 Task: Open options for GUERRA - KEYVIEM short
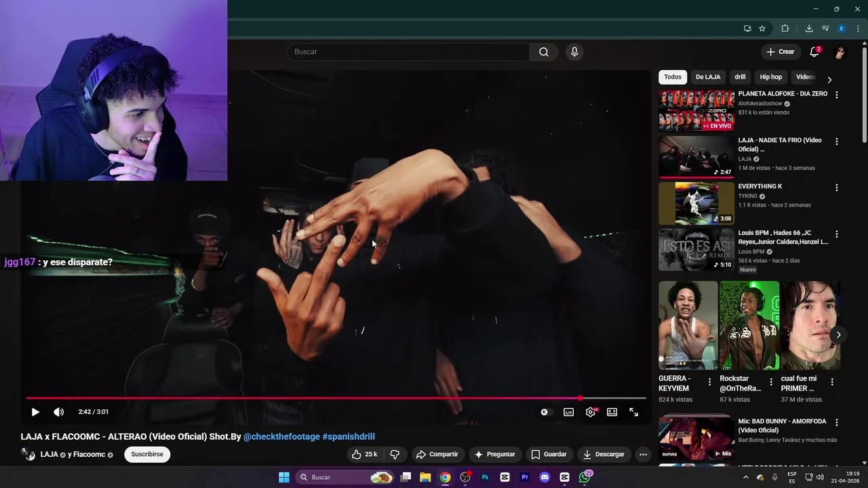tap(709, 382)
